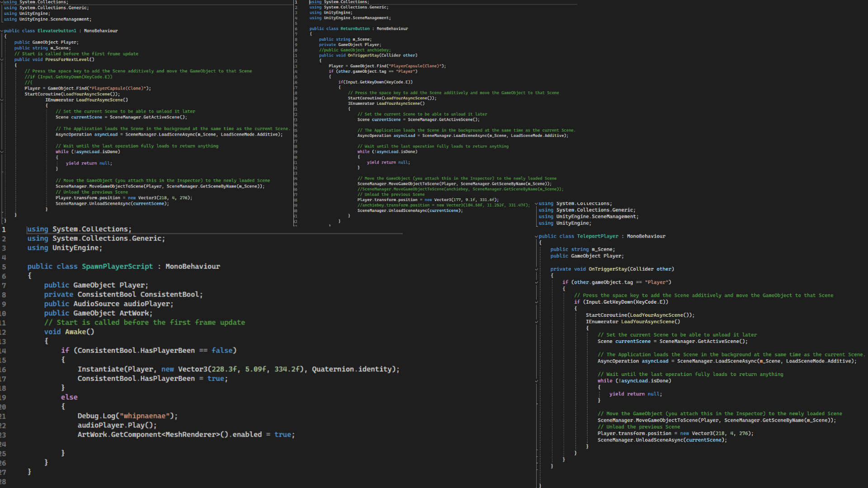Click 'void Awake()' in SpawnPlayerScript
Image resolution: width=868 pixels, height=488 pixels.
pyautogui.click(x=69, y=332)
